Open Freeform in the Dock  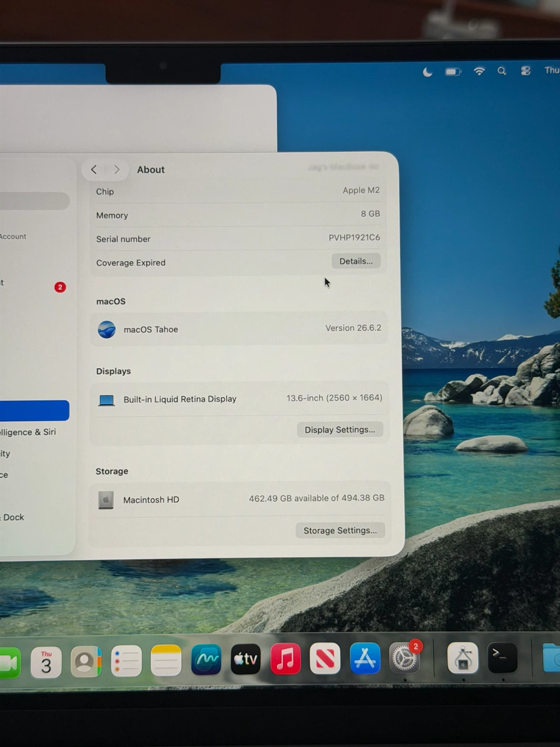click(x=206, y=660)
